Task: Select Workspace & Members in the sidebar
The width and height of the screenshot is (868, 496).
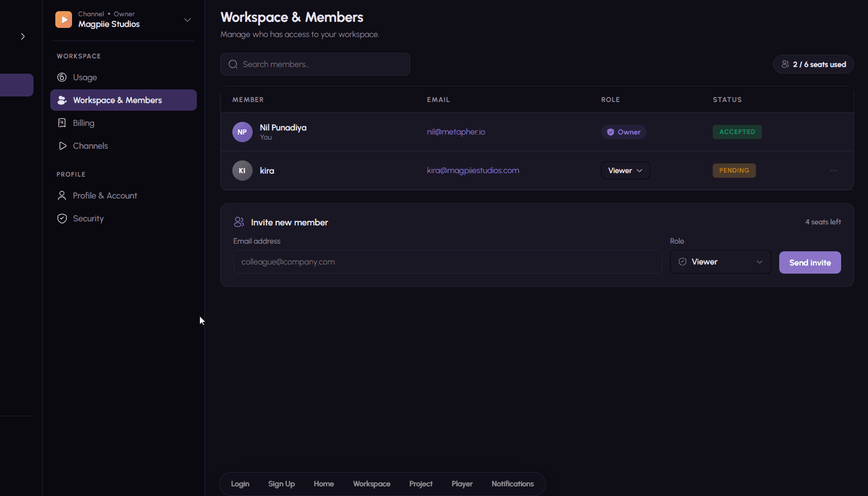Action: pos(123,100)
